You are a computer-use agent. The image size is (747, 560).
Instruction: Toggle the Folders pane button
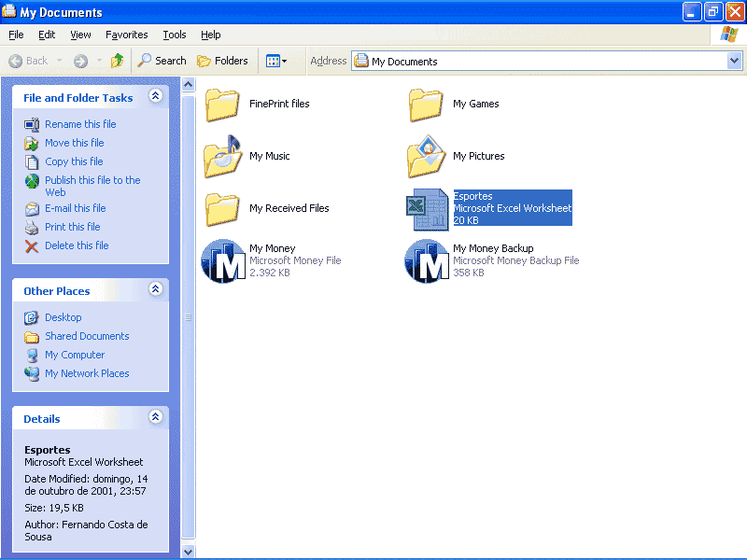222,61
